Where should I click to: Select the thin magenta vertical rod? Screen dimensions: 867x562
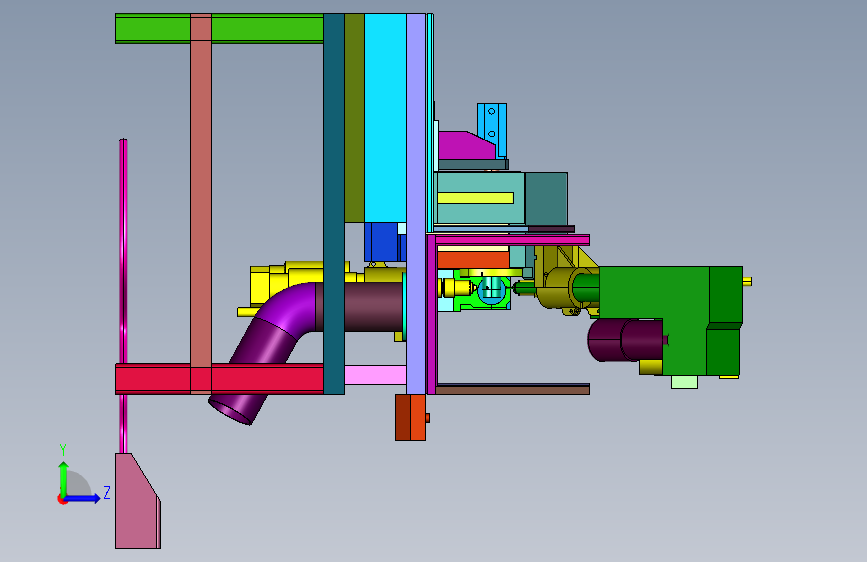click(x=123, y=296)
